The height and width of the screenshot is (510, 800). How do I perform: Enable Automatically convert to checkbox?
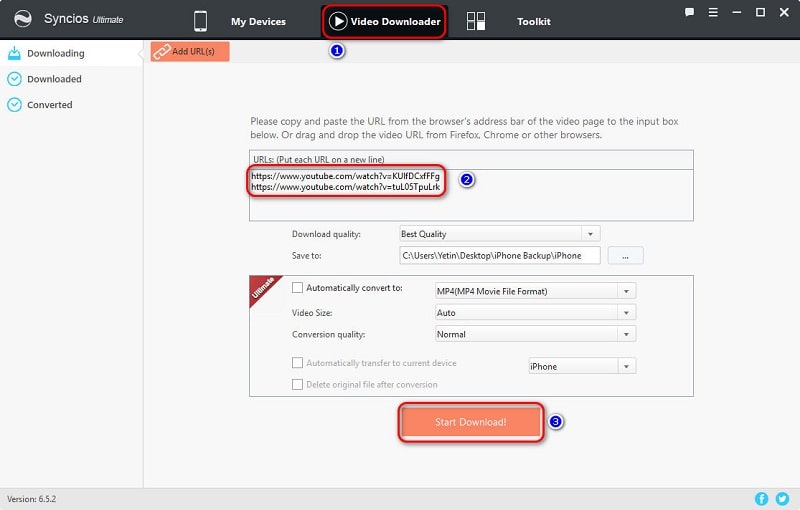click(x=297, y=288)
